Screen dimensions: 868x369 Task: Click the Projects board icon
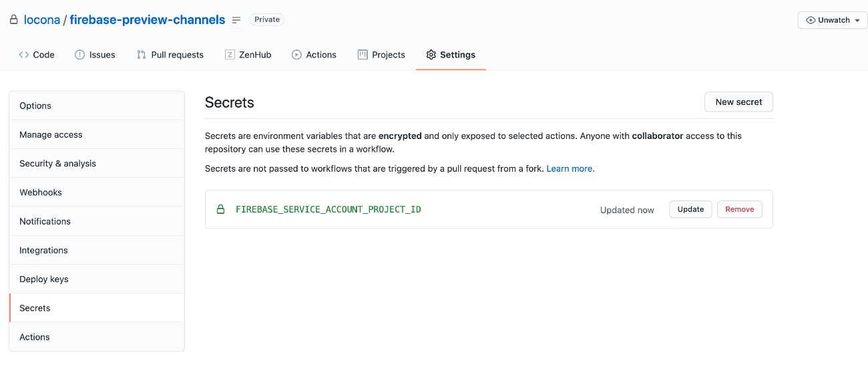[x=363, y=55]
